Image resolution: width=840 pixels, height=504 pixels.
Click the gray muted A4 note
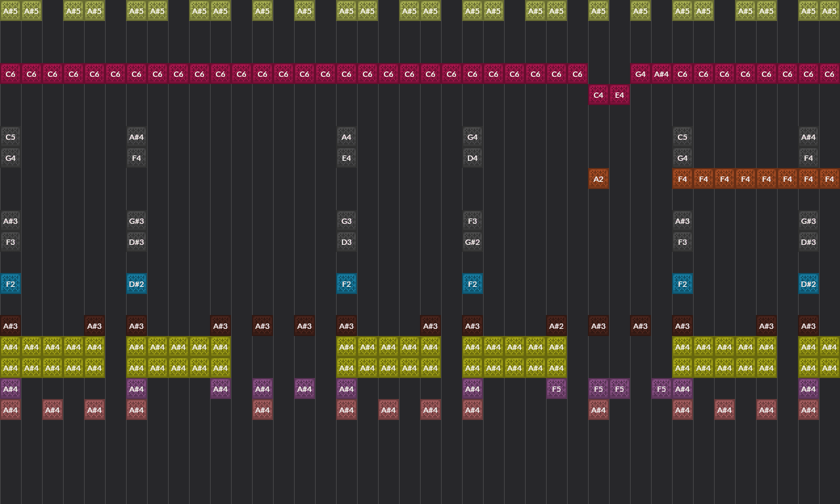click(x=346, y=136)
